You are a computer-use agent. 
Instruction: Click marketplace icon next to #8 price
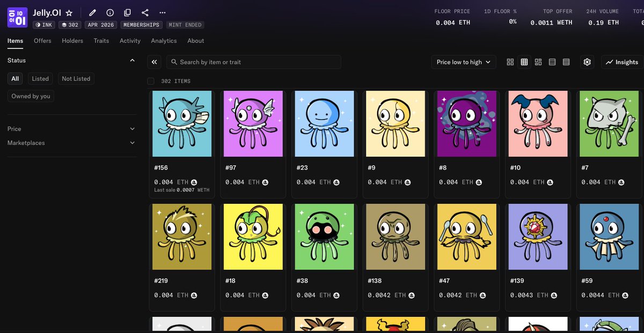(x=479, y=182)
